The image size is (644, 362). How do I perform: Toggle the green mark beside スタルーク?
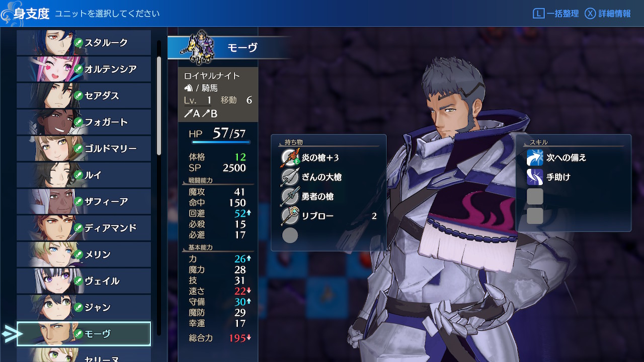[x=78, y=43]
